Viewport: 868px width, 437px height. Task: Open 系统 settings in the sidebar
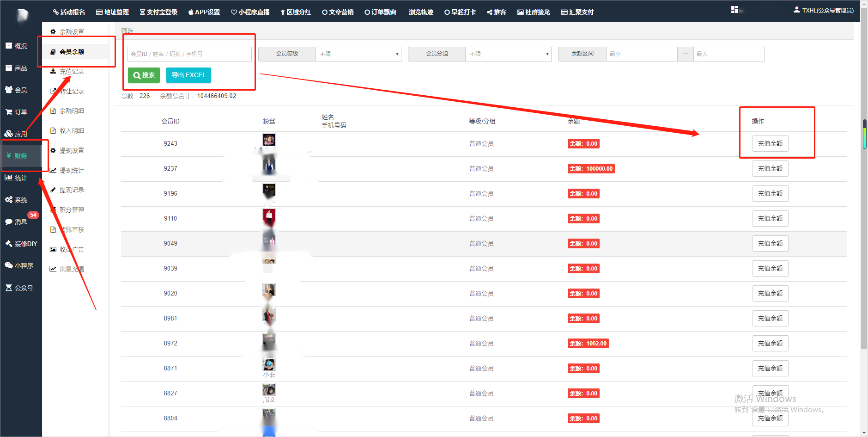point(17,200)
